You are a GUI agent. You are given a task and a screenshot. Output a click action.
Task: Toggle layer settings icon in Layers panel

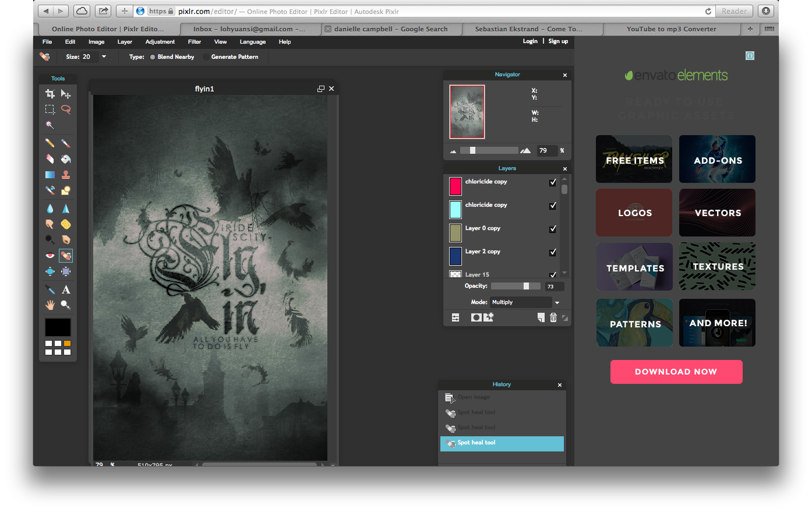[x=456, y=317]
